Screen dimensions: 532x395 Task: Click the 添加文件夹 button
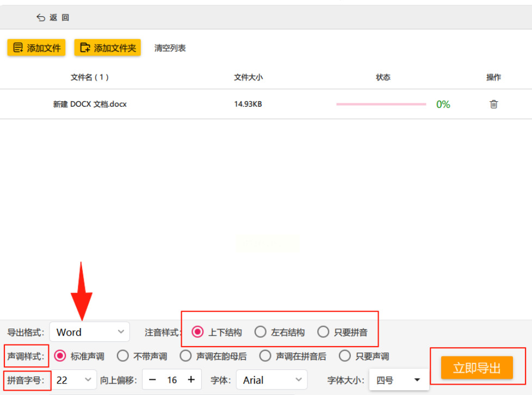click(x=108, y=48)
